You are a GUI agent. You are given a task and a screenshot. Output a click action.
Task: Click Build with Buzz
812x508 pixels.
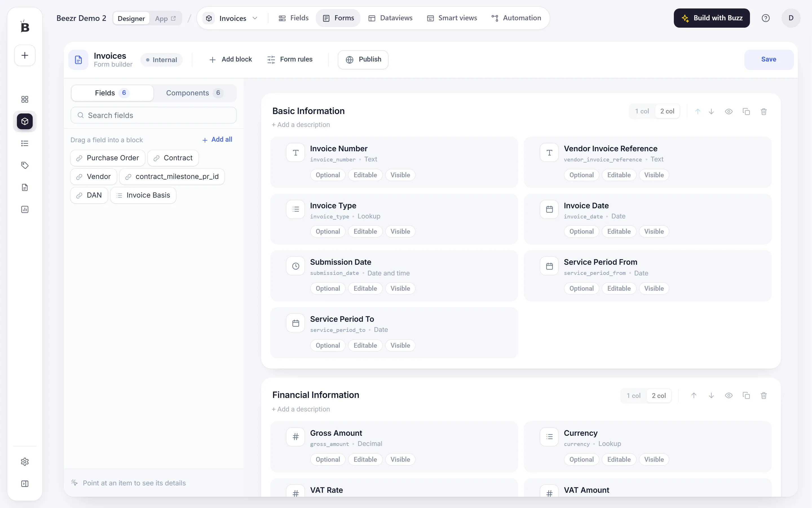click(x=712, y=18)
